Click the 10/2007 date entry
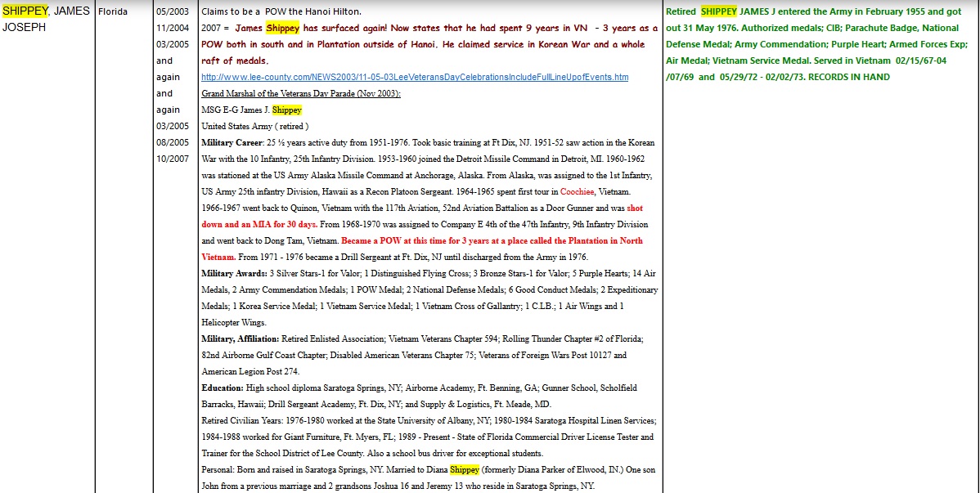980x493 pixels. coord(172,159)
